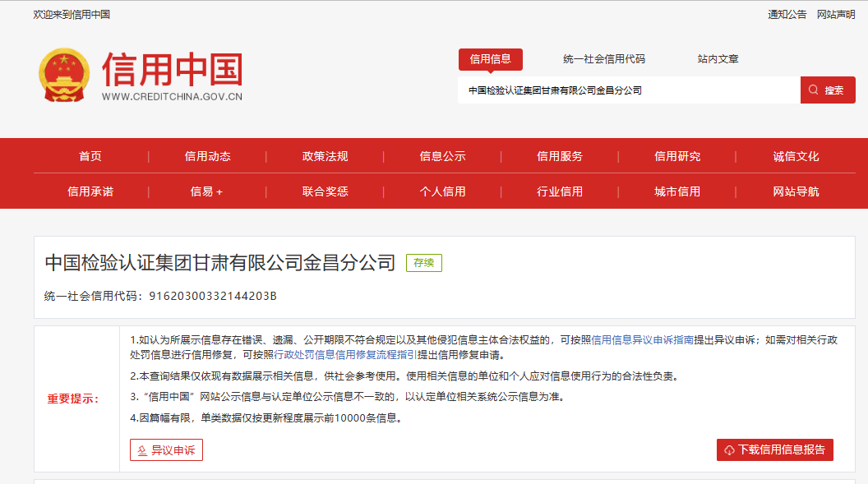This screenshot has width=868, height=484.
Task: Click the search input field with company name
Action: [625, 90]
